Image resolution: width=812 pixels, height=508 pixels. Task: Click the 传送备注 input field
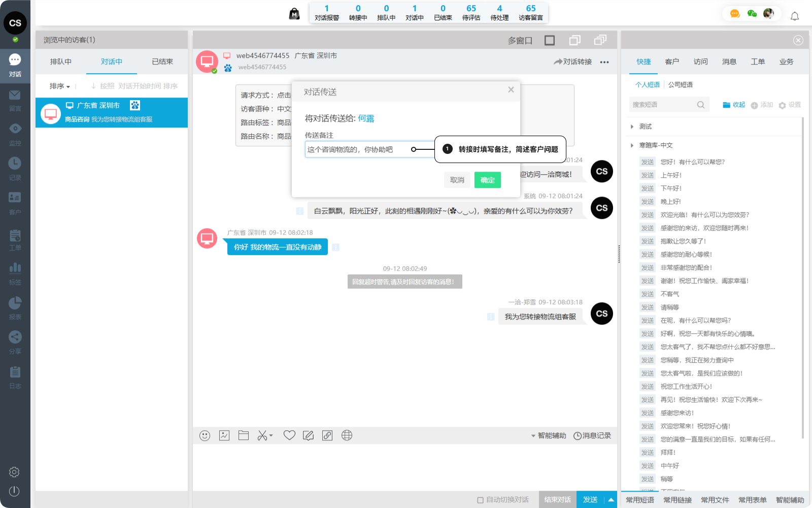pyautogui.click(x=358, y=149)
